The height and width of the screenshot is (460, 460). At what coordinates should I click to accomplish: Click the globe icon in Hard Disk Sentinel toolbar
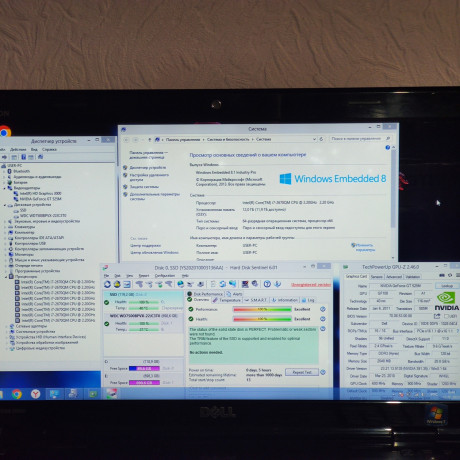(x=180, y=284)
